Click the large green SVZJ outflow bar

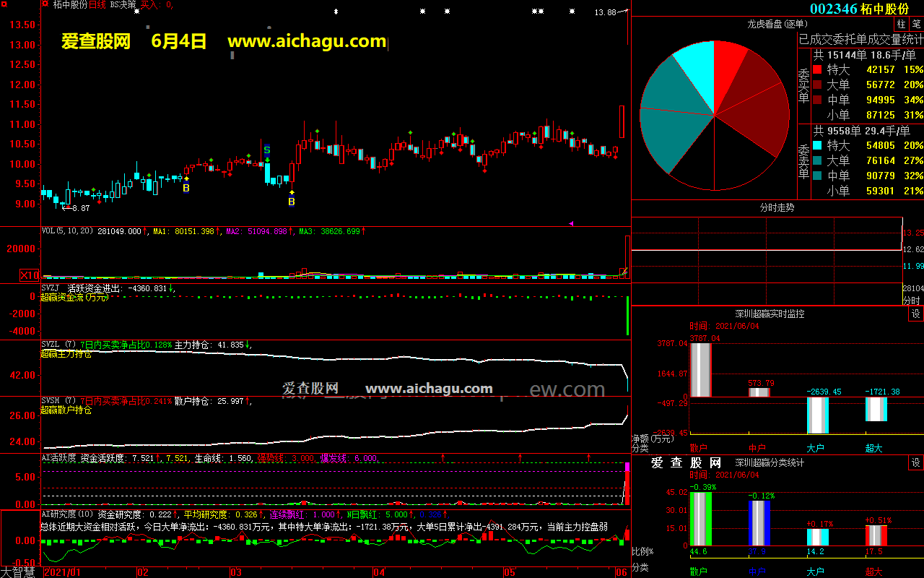click(628, 315)
